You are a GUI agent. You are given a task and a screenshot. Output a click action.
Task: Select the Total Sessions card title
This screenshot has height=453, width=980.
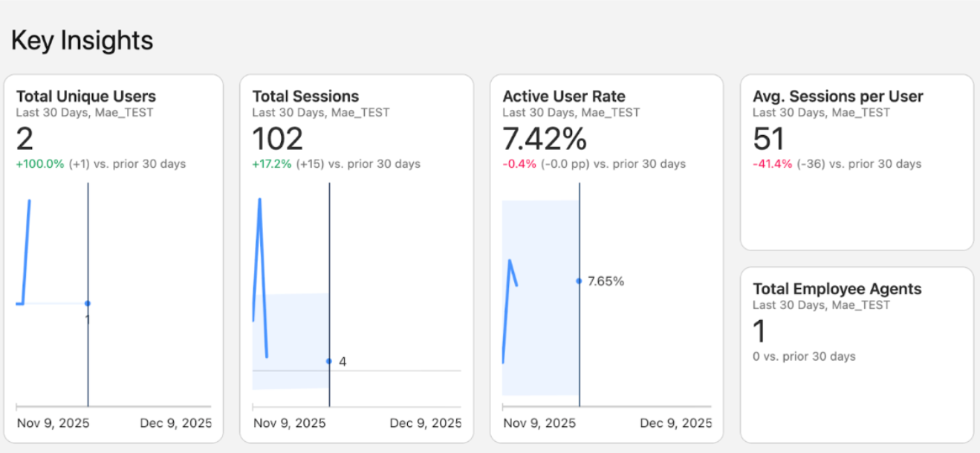[305, 97]
